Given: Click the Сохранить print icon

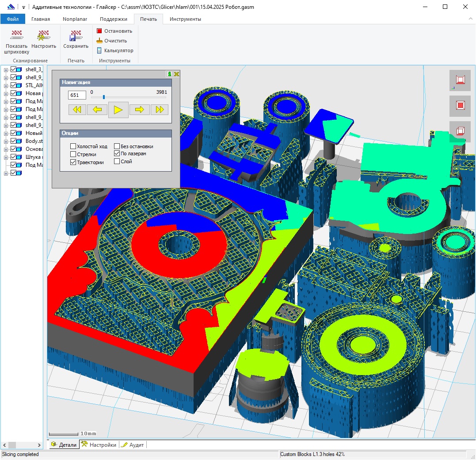Looking at the screenshot, I should click(76, 35).
